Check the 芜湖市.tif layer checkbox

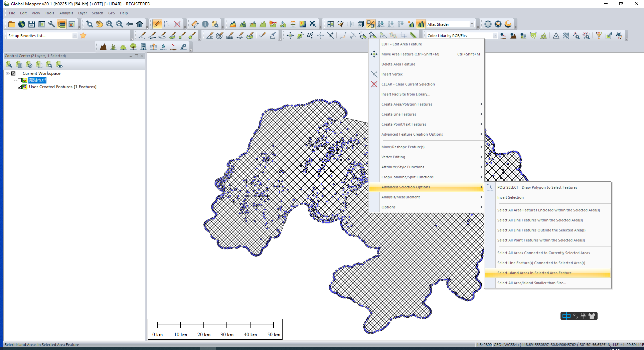point(20,80)
